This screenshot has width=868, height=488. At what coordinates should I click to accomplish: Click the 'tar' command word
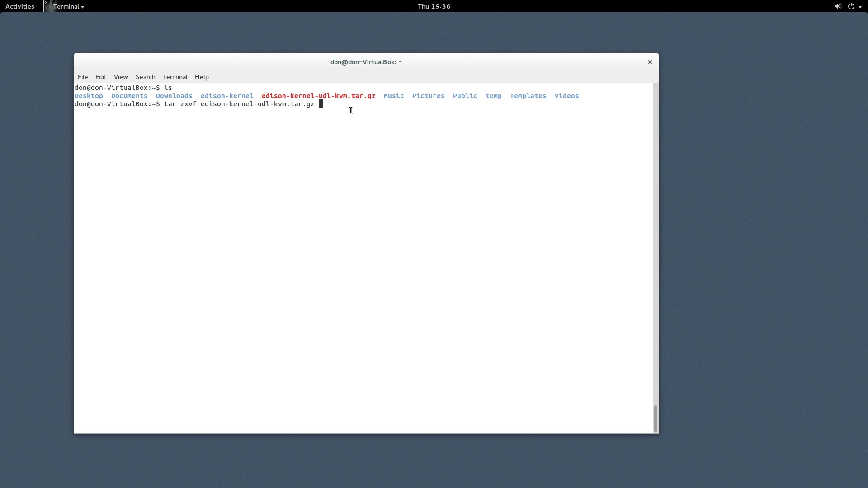click(170, 104)
